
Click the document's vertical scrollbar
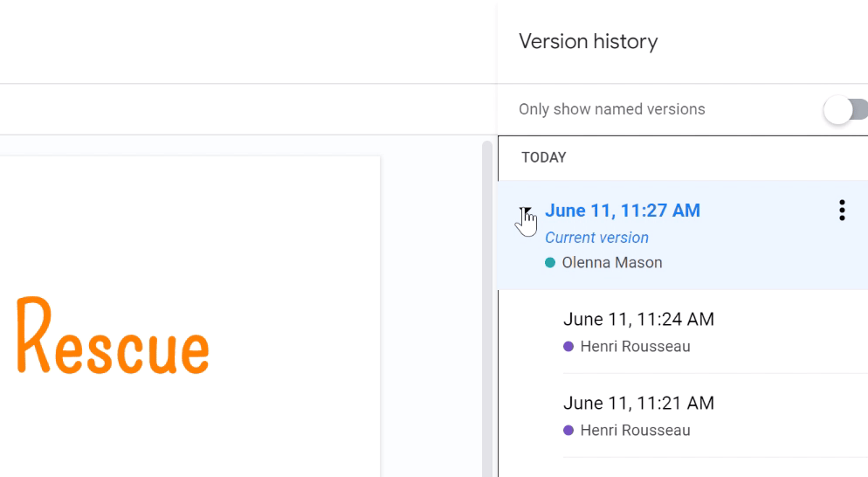pyautogui.click(x=487, y=306)
